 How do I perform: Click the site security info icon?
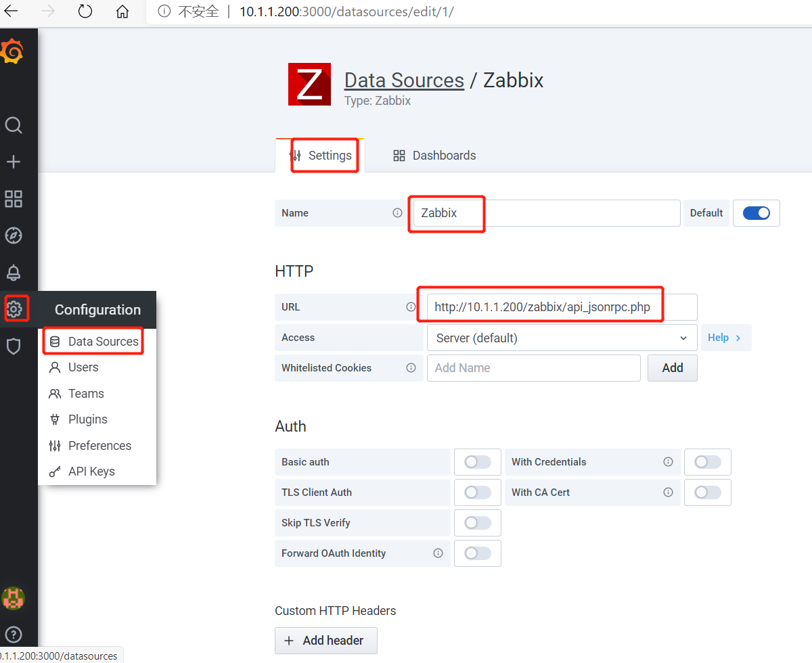(163, 12)
